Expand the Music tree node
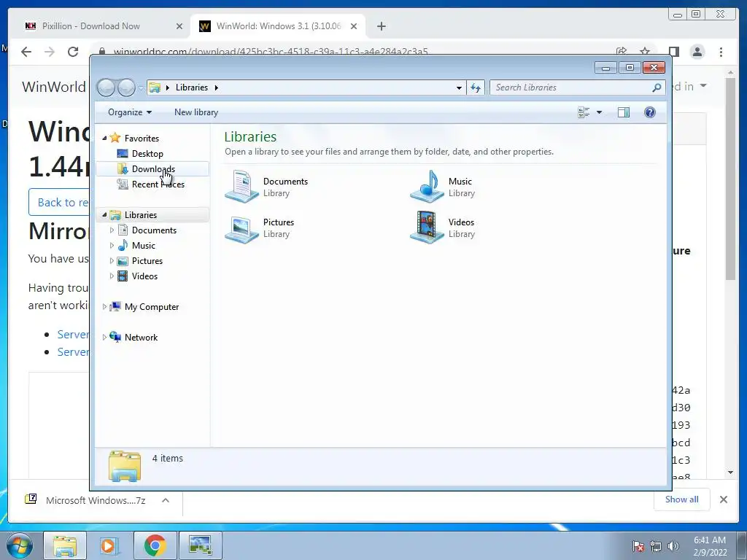The height and width of the screenshot is (560, 747). coord(112,245)
